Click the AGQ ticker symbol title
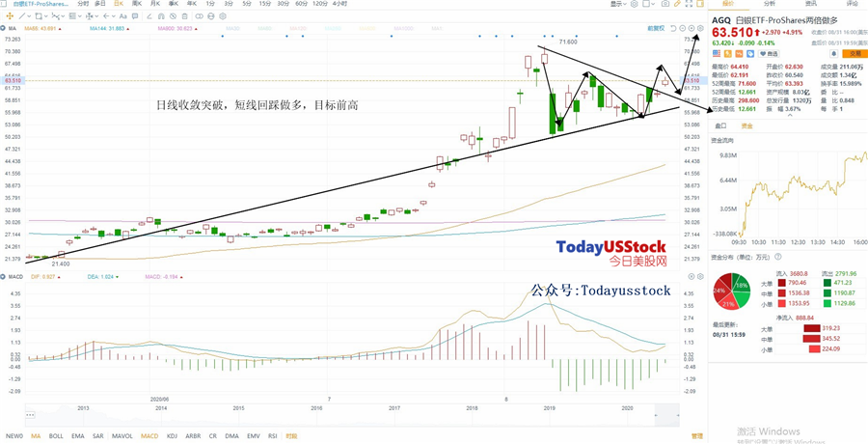This screenshot has height=444, width=868. coord(721,20)
